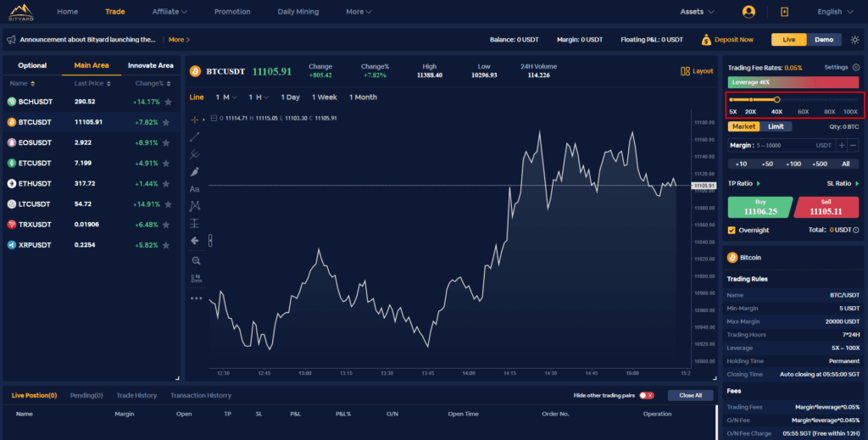Toggle Hide other trading pairs switch
Image resolution: width=868 pixels, height=440 pixels.
[x=646, y=395]
